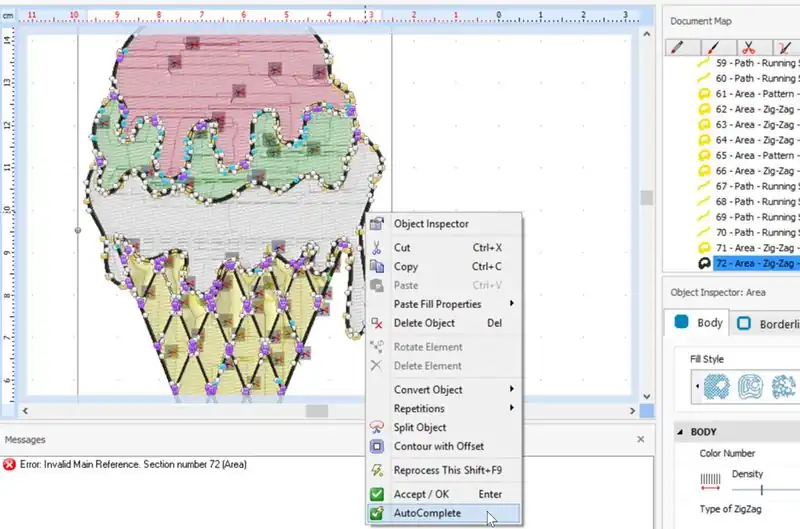800x529 pixels.
Task: Select the first Fill Style pattern icon
Action: pyautogui.click(x=717, y=386)
